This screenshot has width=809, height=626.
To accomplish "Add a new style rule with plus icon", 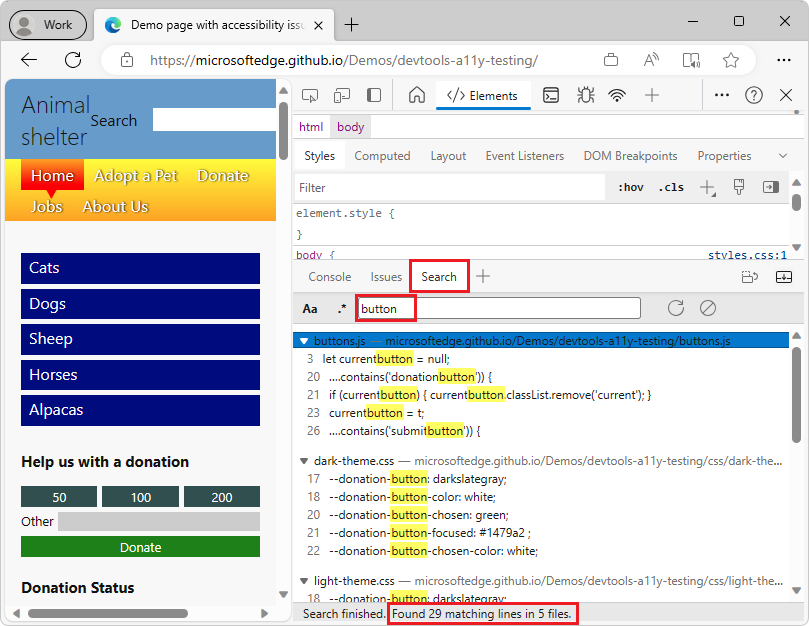I will coord(708,186).
